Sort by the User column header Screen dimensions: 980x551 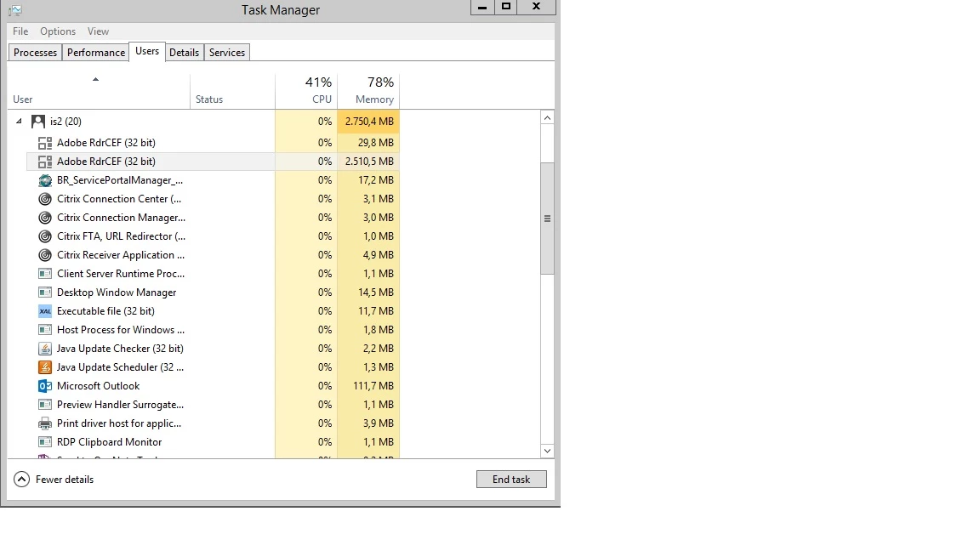[x=99, y=91]
